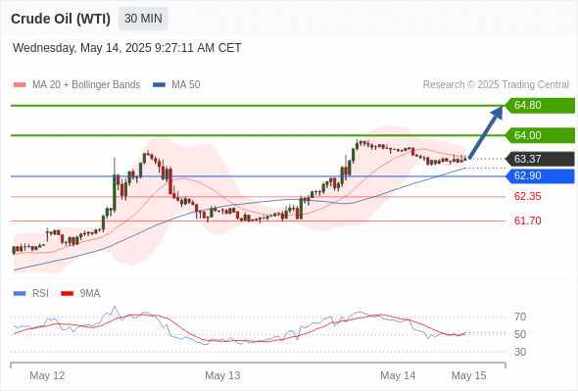The width and height of the screenshot is (578, 392).
Task: Select the May 13 date axis label
Action: [222, 375]
